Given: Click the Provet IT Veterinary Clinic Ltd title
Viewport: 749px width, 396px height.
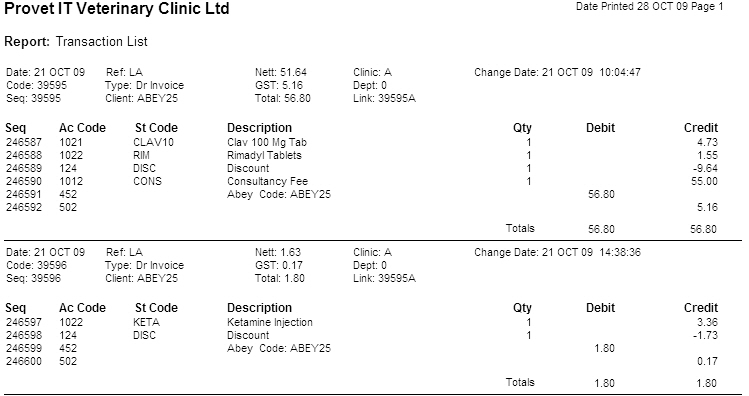Looking at the screenshot, I should [117, 9].
